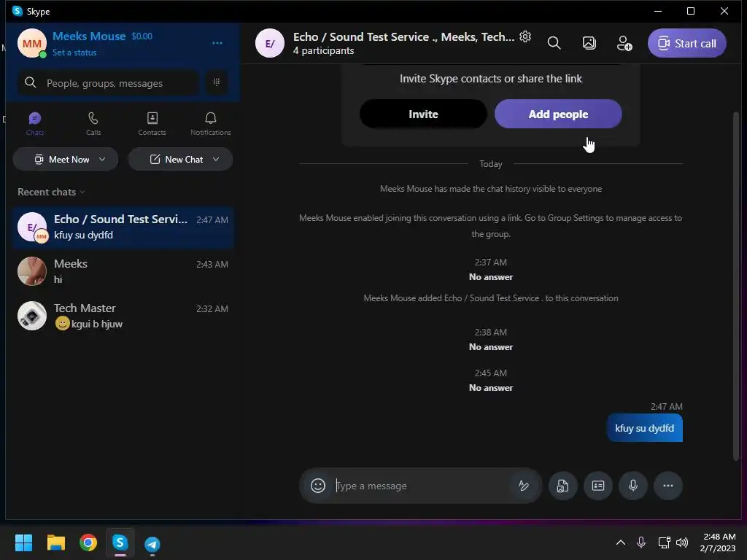Click the group avatar in header
The height and width of the screenshot is (560, 747).
[x=270, y=43]
